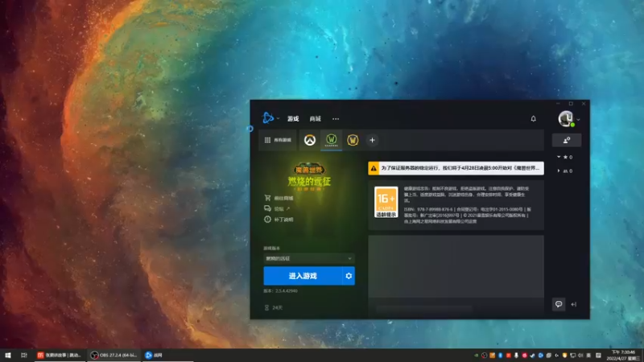This screenshot has width=644, height=362.
Task: Open Task View on the taskbar
Action: coord(24,355)
